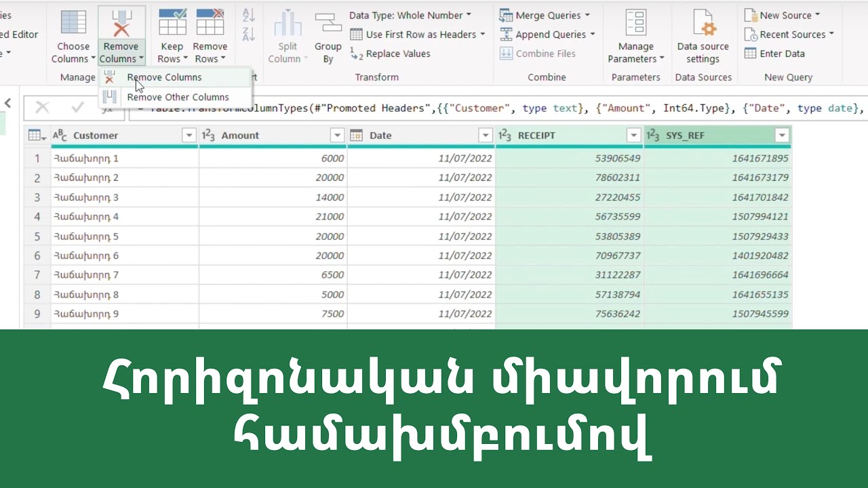Image resolution: width=868 pixels, height=488 pixels.
Task: Open the Amount column filter dropdown
Action: pos(337,136)
